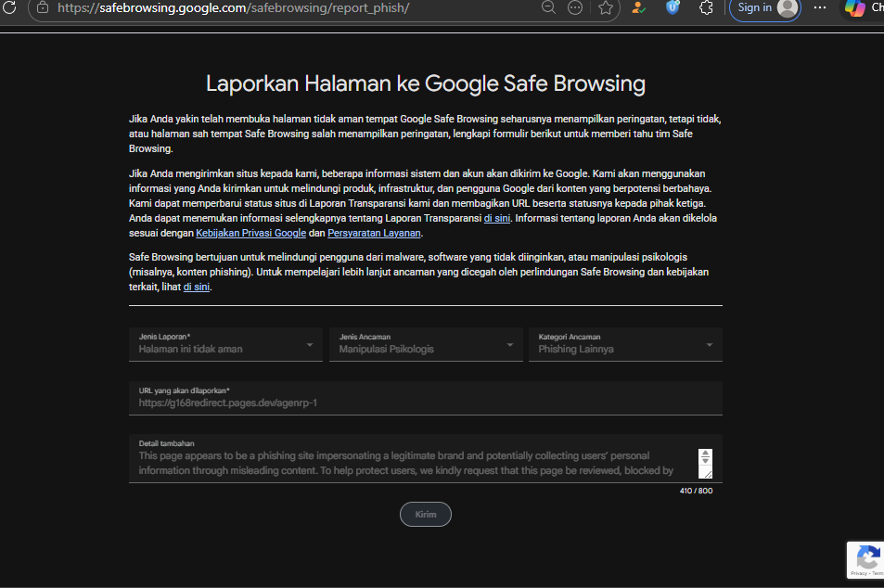The width and height of the screenshot is (884, 588).
Task: Click the Detail tambahan text area
Action: 426,458
